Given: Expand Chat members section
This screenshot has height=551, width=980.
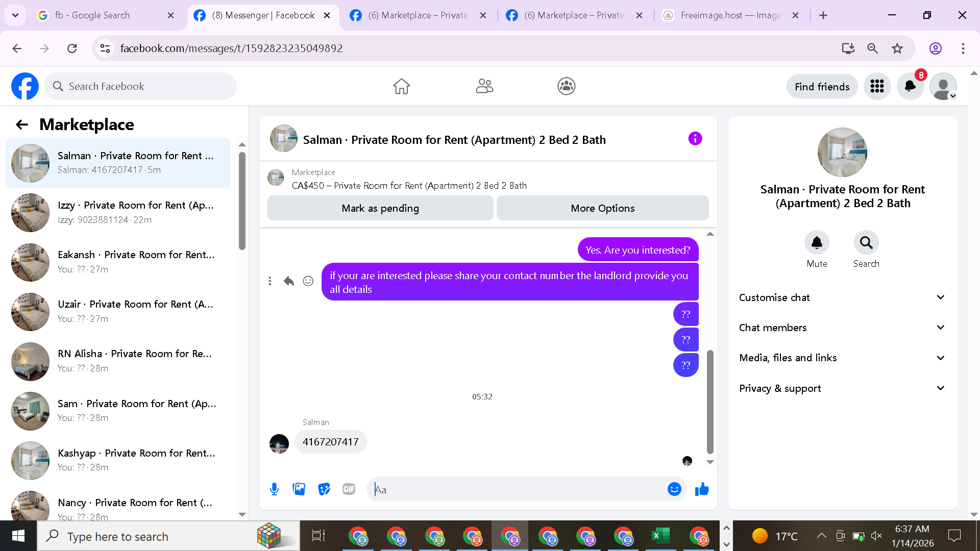Looking at the screenshot, I should [x=842, y=328].
